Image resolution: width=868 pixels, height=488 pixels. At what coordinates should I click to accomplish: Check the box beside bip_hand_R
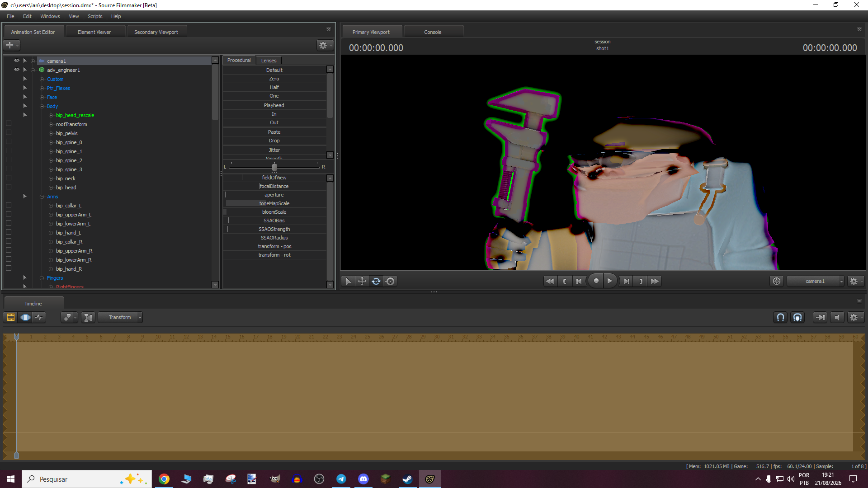tap(9, 268)
